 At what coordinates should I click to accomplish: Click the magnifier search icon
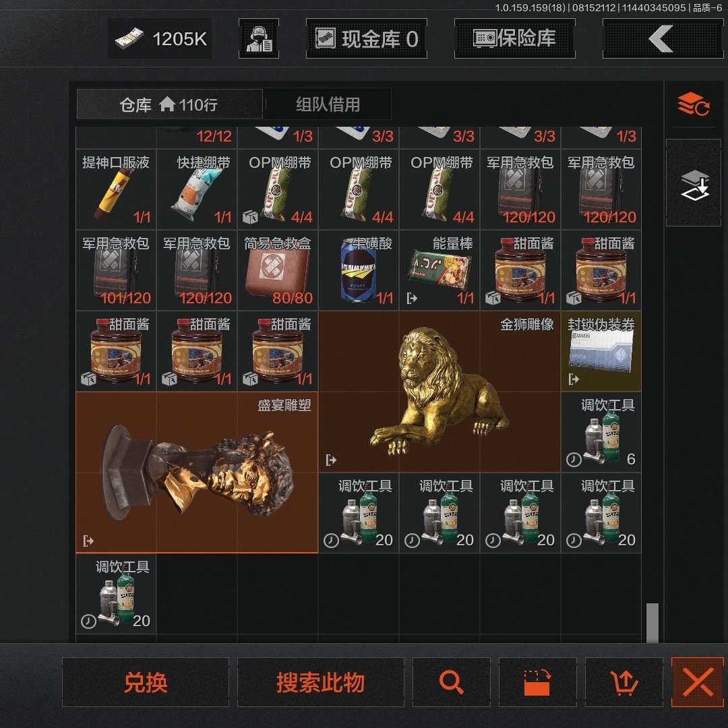click(451, 682)
